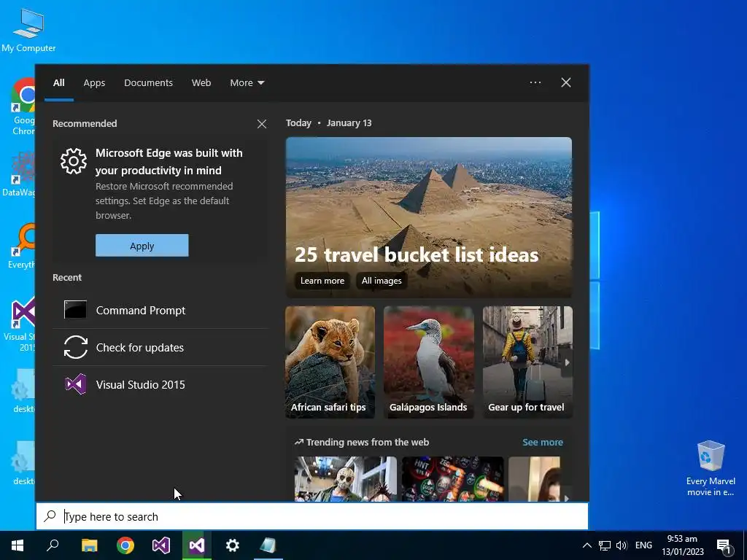The image size is (747, 560).
Task: Click See more trending news
Action: coord(543,443)
